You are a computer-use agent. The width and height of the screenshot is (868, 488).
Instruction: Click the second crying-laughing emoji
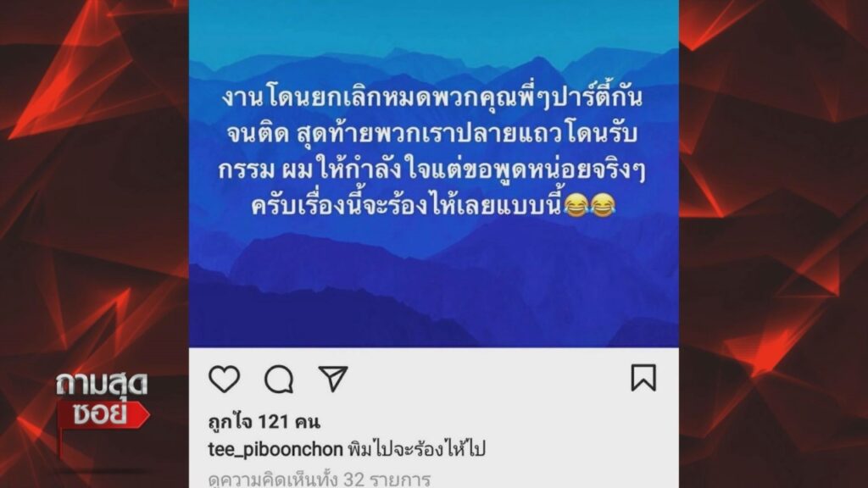603,205
